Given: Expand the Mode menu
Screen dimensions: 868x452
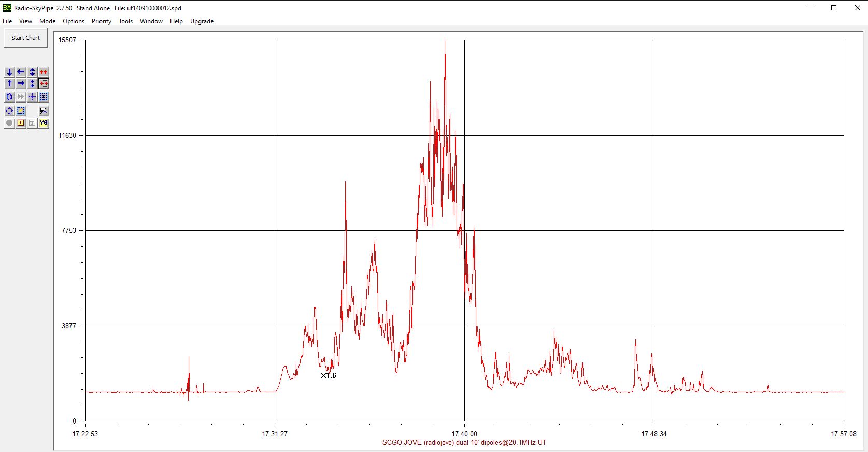Looking at the screenshot, I should [47, 21].
